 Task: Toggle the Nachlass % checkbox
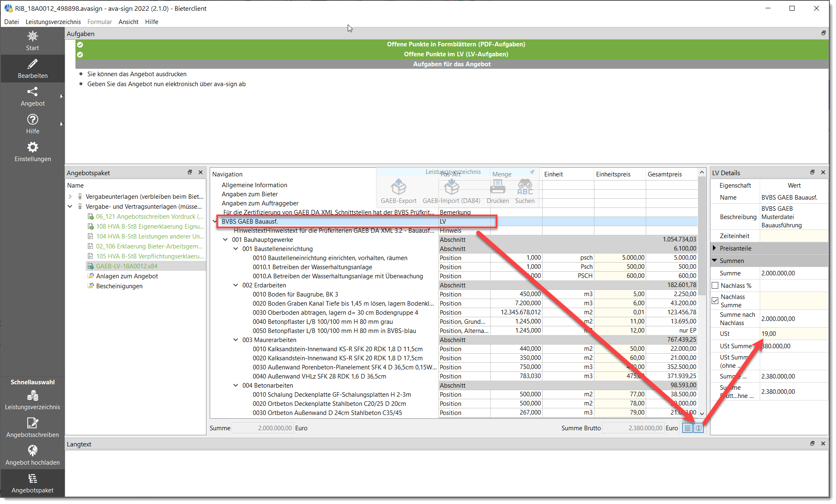pos(715,285)
